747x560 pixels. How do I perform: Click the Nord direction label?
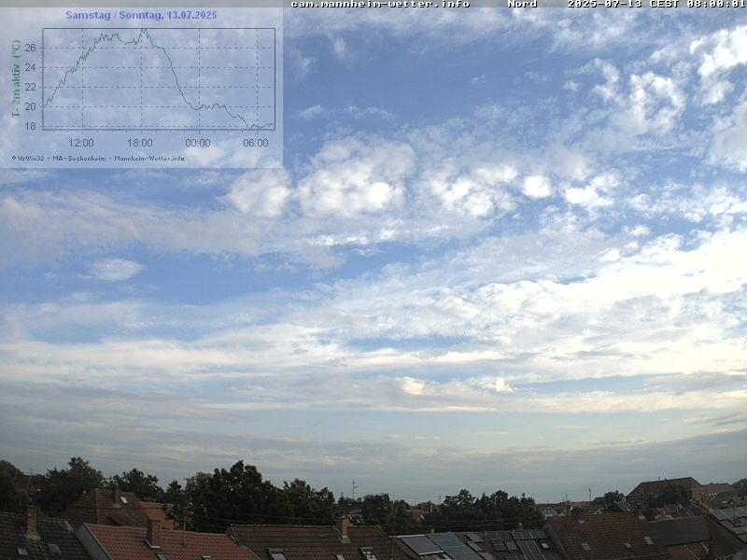pyautogui.click(x=522, y=4)
